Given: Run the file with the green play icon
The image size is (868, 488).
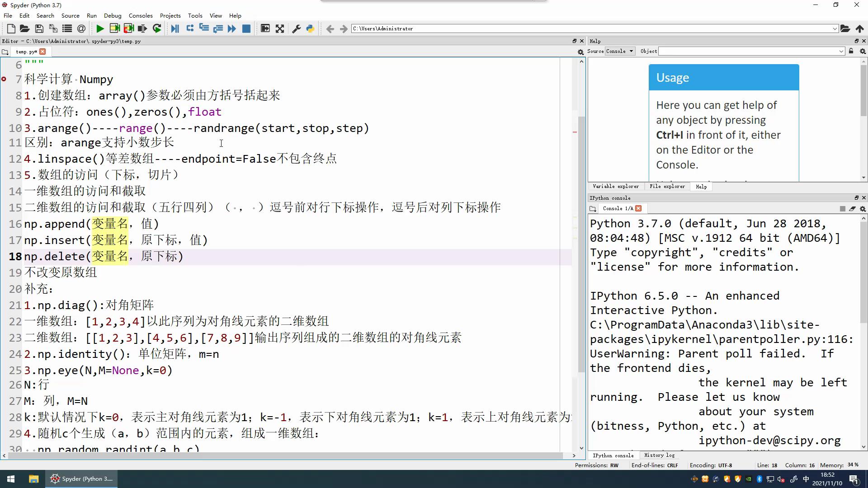Looking at the screenshot, I should click(100, 28).
